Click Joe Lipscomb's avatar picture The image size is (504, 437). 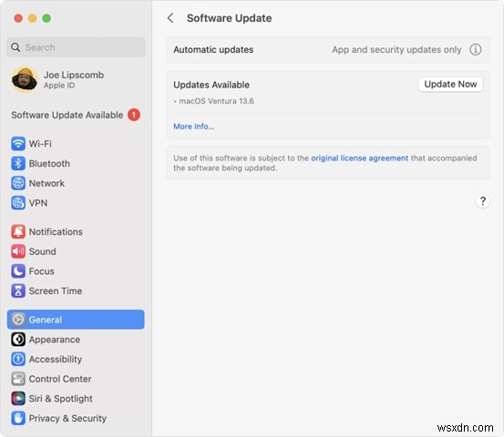point(25,79)
